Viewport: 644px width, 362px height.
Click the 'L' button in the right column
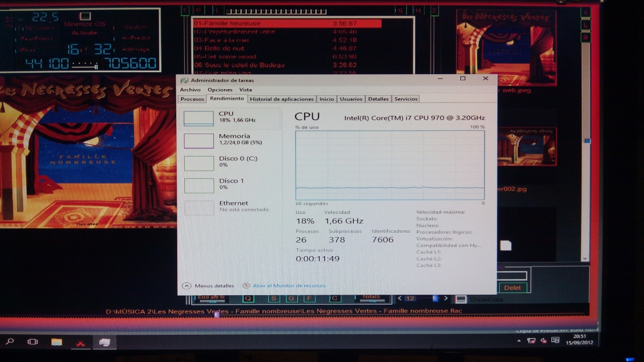pyautogui.click(x=586, y=25)
